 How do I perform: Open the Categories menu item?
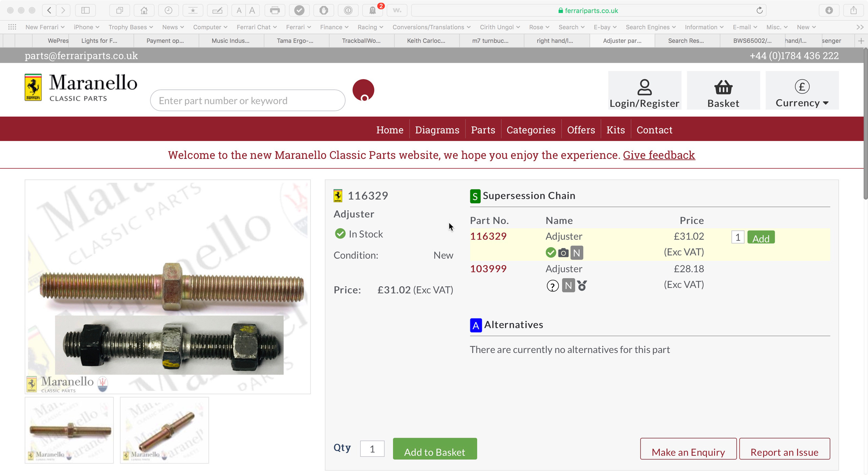pyautogui.click(x=531, y=130)
